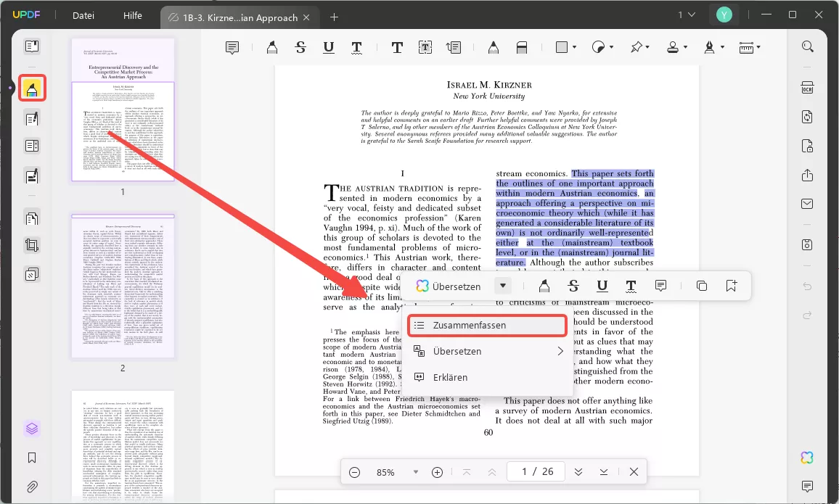Select page 2 thumbnail
The width and height of the screenshot is (839, 504).
pos(123,286)
